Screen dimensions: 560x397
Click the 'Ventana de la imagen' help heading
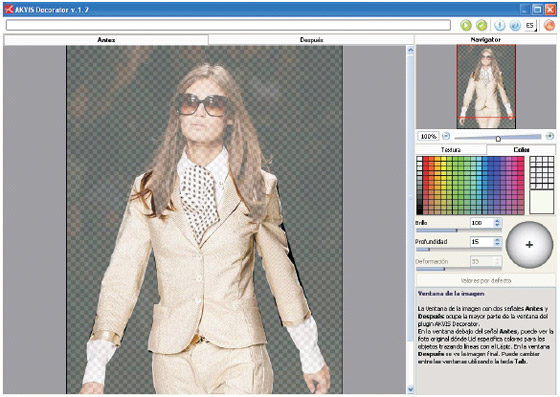[x=451, y=293]
